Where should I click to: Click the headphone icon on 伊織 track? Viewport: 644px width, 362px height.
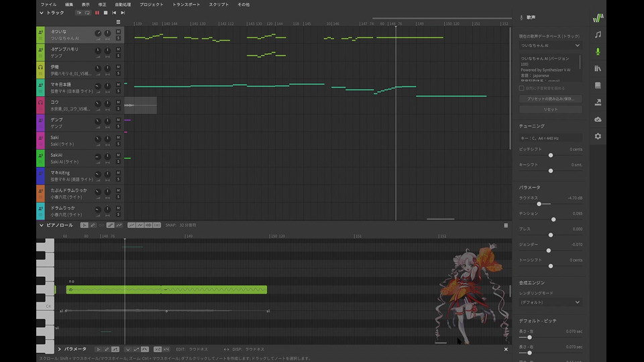coord(40,67)
